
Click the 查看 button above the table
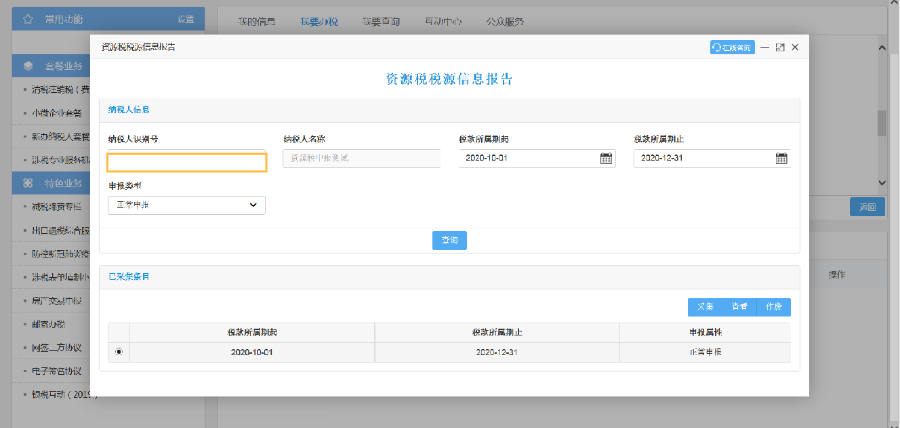pos(739,307)
